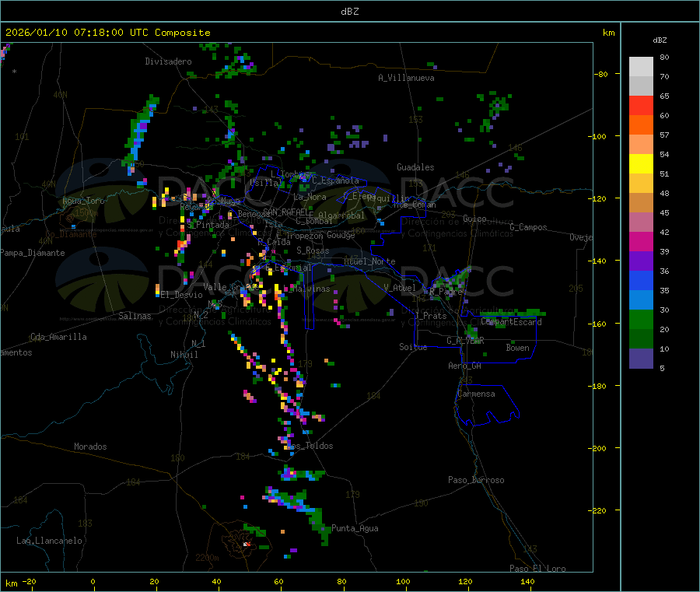The width and height of the screenshot is (700, 592).
Task: Click the Divisadero label on map
Action: 168,61
